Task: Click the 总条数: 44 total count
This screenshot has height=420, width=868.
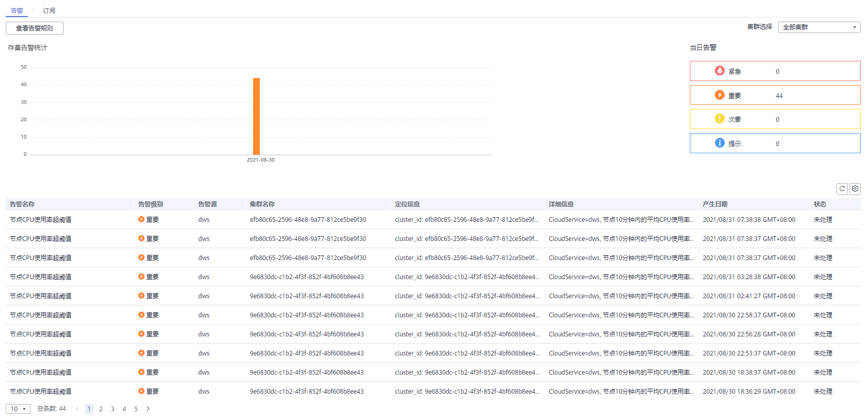Action: pos(52,409)
